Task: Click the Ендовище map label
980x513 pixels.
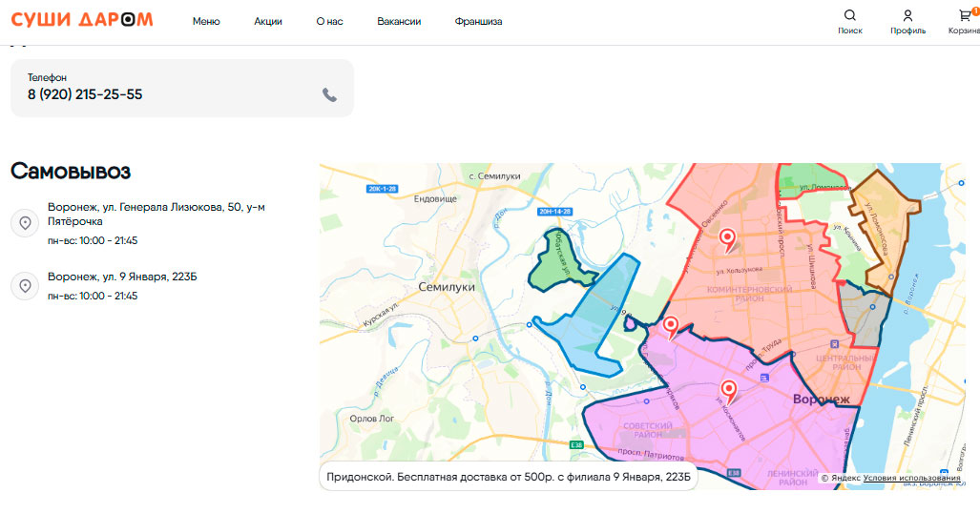Action: pyautogui.click(x=436, y=198)
